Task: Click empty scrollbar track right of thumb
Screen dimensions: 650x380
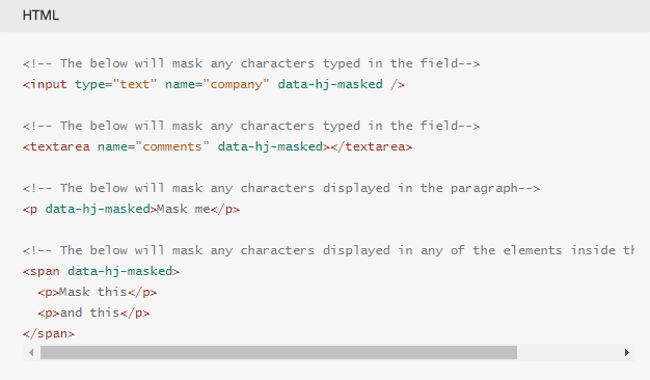Action: click(x=567, y=353)
